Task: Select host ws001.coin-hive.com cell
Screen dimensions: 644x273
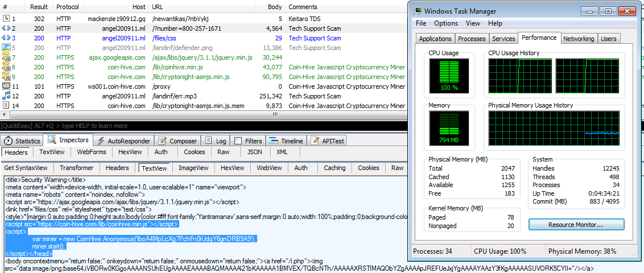Action: tap(116, 86)
